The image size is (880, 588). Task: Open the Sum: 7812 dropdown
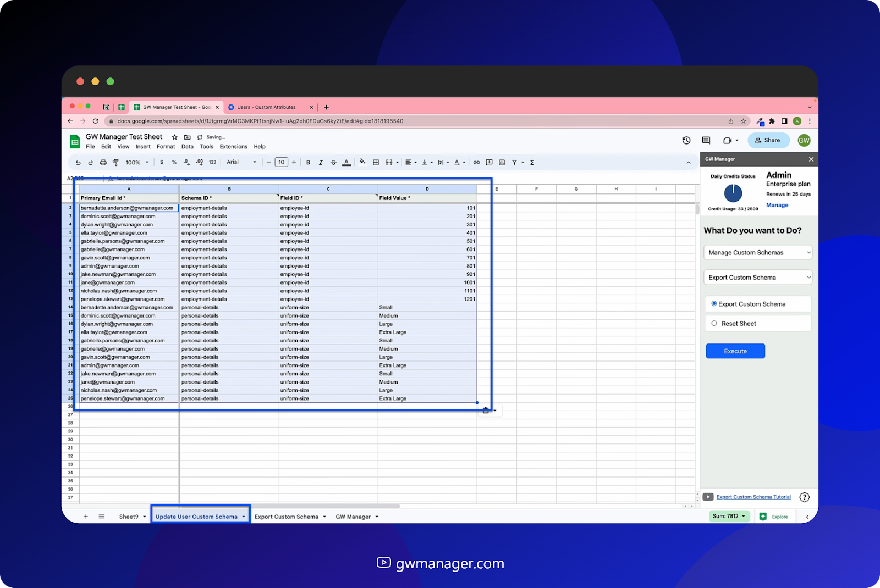(729, 517)
